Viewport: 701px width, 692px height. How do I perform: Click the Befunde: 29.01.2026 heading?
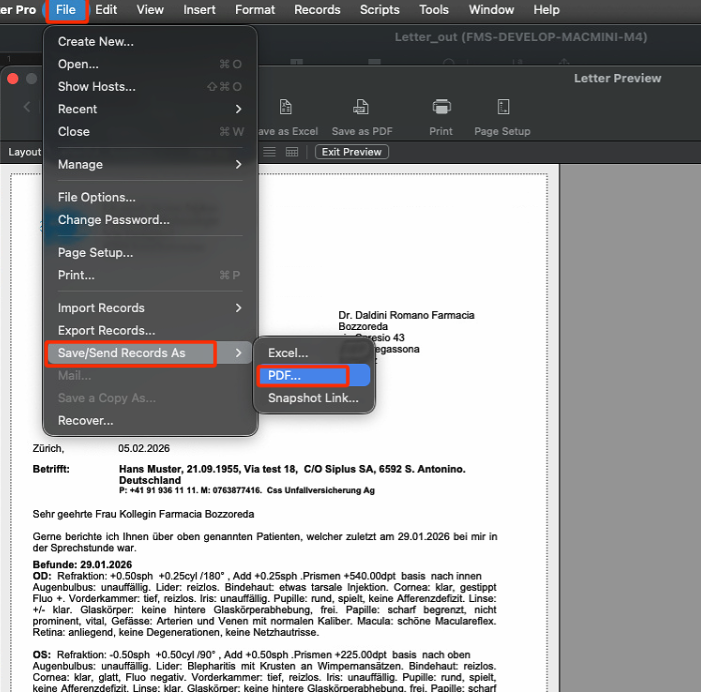(x=82, y=564)
